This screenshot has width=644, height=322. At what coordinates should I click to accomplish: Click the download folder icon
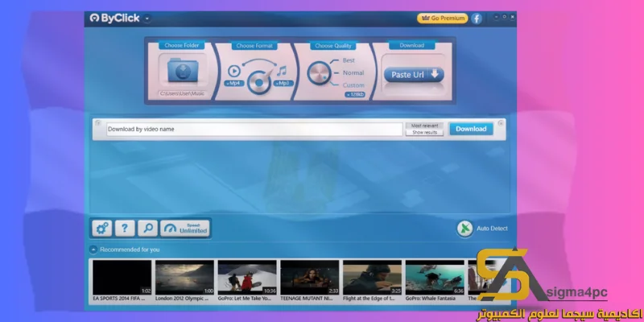[x=183, y=70]
